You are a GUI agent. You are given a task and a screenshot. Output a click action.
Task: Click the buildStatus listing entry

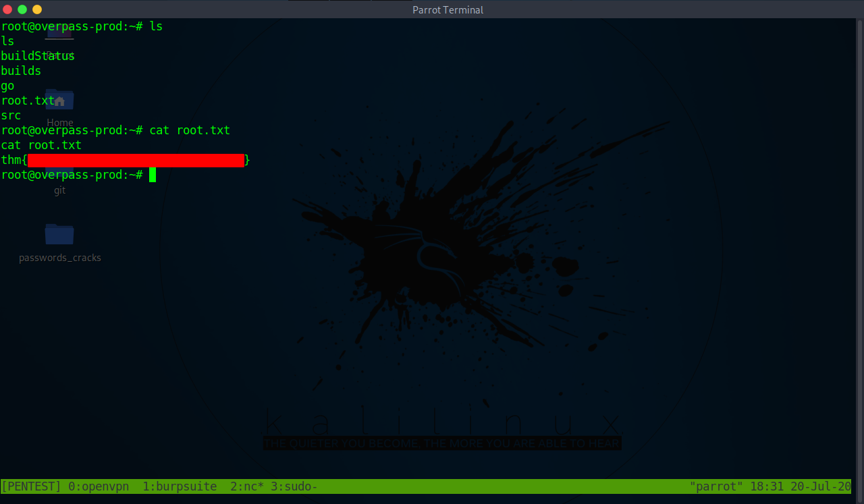(x=38, y=56)
